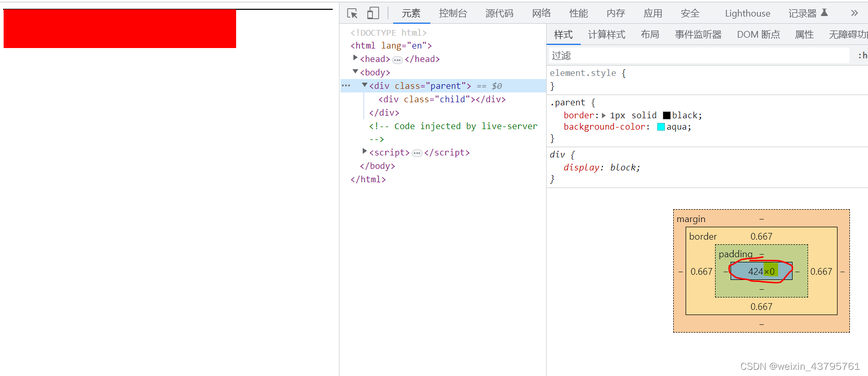Click the bottom border 0.667 value
The height and width of the screenshot is (376, 868).
[x=762, y=307]
